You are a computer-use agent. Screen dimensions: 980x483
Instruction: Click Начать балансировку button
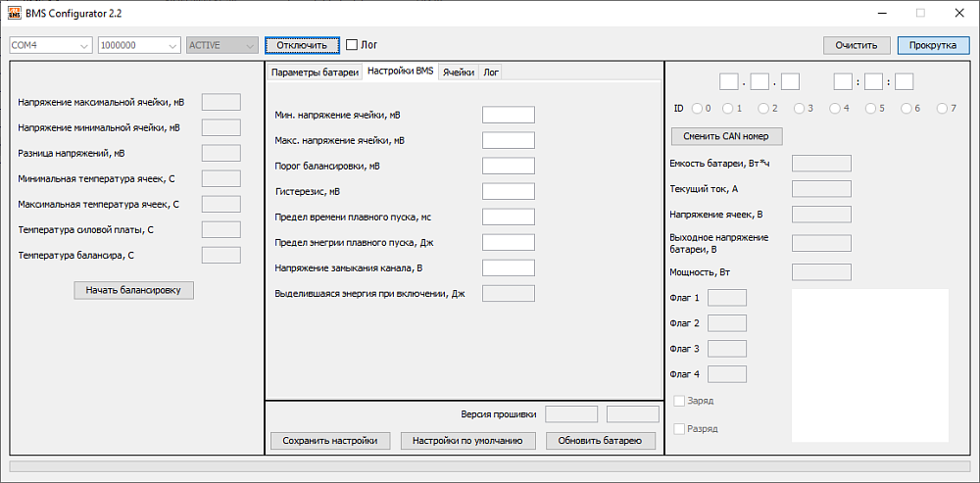tap(133, 290)
